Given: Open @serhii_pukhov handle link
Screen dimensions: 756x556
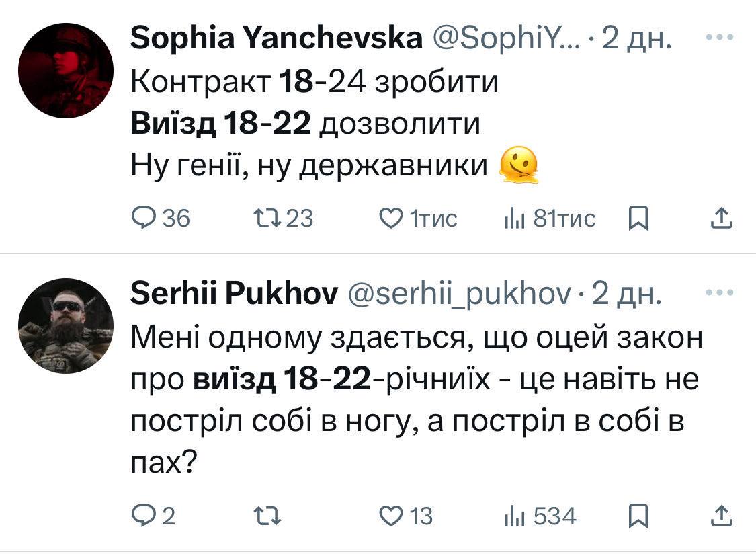Looking at the screenshot, I should [458, 294].
